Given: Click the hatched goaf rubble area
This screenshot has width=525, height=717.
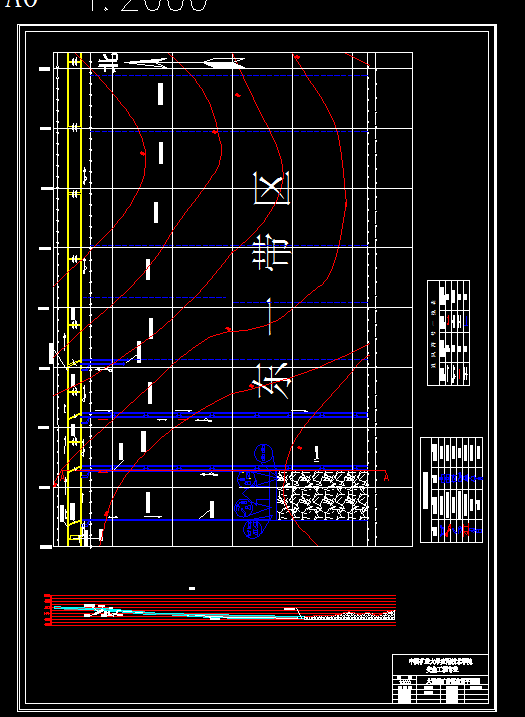Looking at the screenshot, I should coord(322,496).
